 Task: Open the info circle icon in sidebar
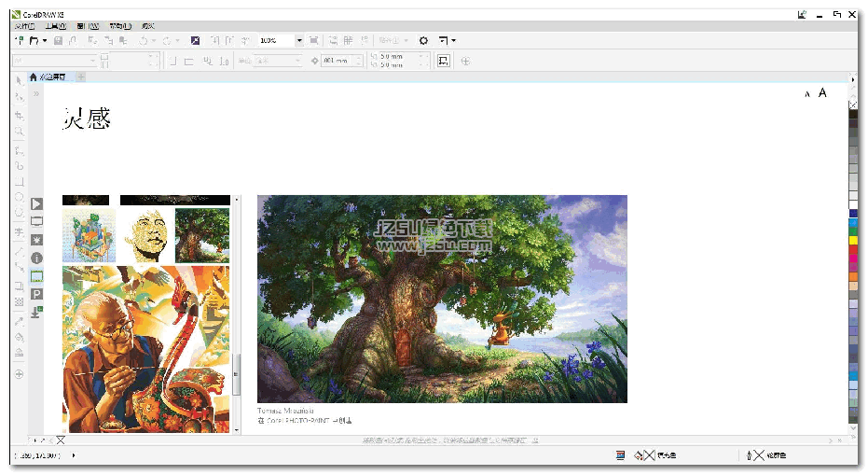(36, 258)
